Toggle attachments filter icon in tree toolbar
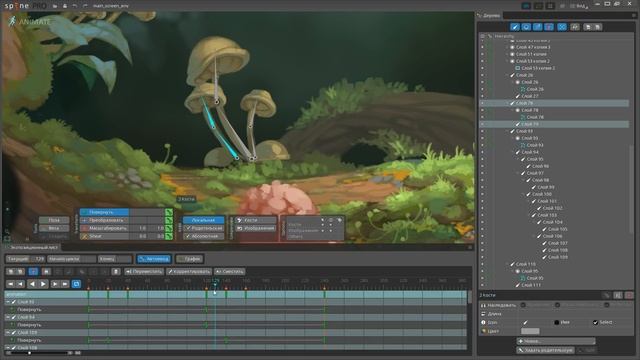Image resolution: width=640 pixels, height=360 pixels. tap(538, 27)
